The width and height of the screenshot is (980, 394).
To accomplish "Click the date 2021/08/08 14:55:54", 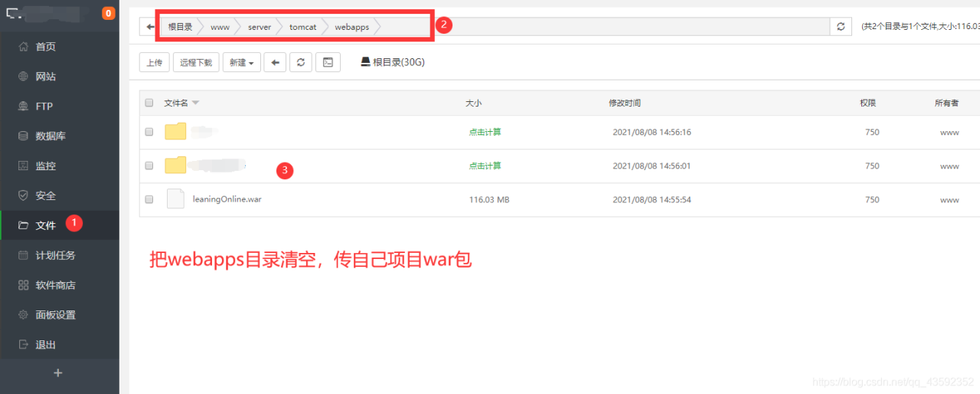I will pos(652,199).
